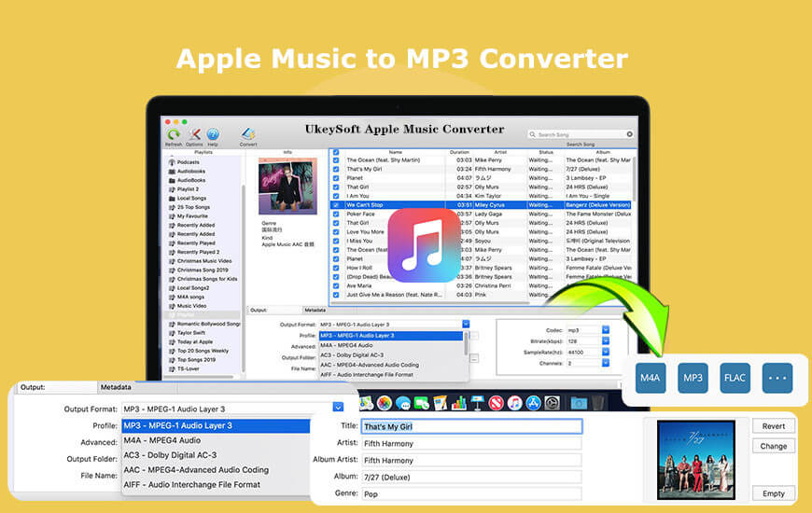Launch Numbers from the dock
812x513 pixels.
[459, 403]
